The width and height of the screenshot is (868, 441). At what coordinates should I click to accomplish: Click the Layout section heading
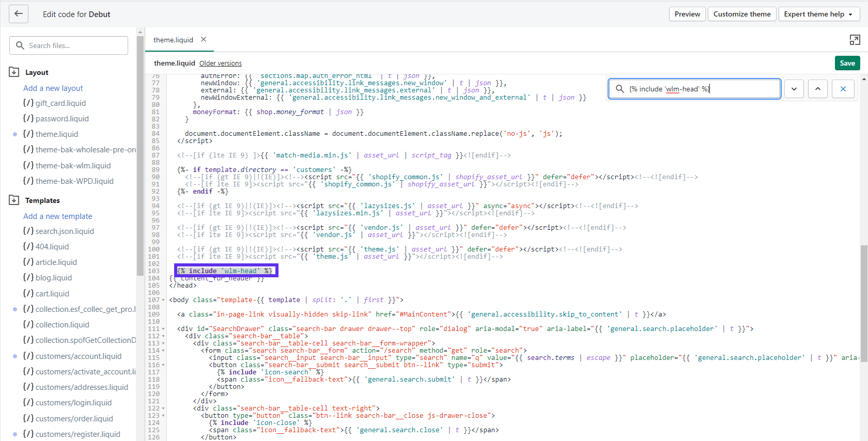[x=37, y=72]
